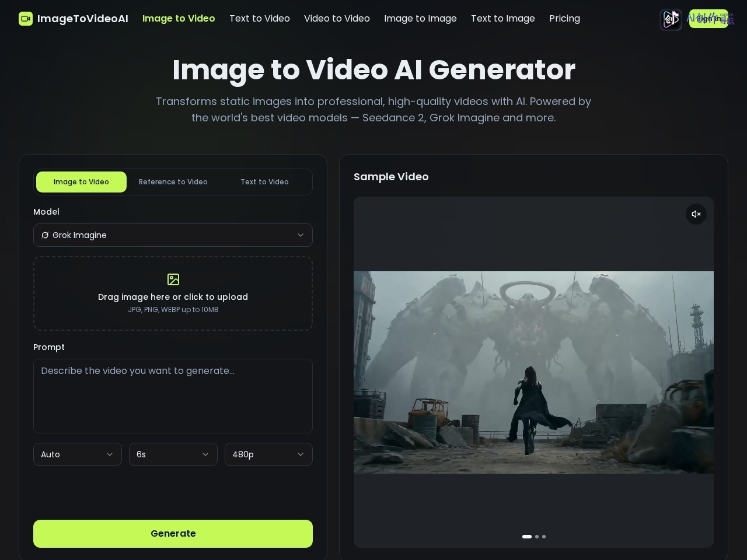The image size is (747, 560).
Task: Select the Image to Video tab in the generator panel
Action: (81, 182)
